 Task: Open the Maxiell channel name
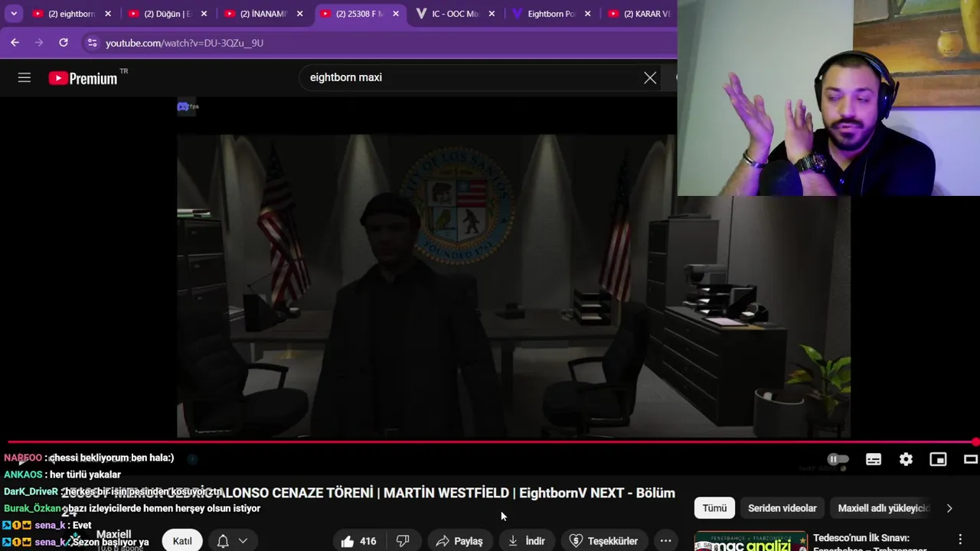coord(113,534)
